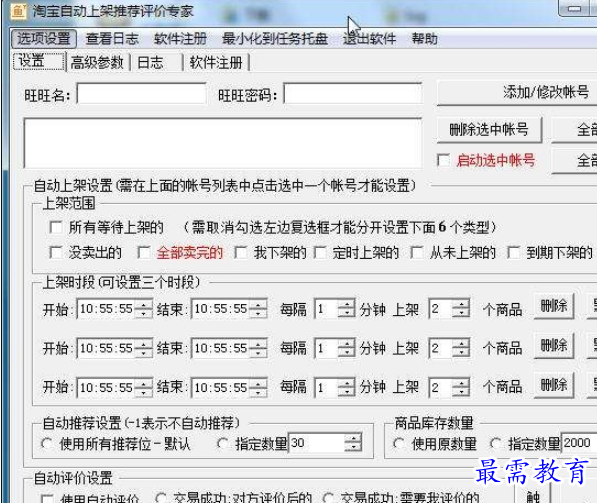Click the app icon in title bar
Viewport: 597px width, 503px height.
coord(18,11)
